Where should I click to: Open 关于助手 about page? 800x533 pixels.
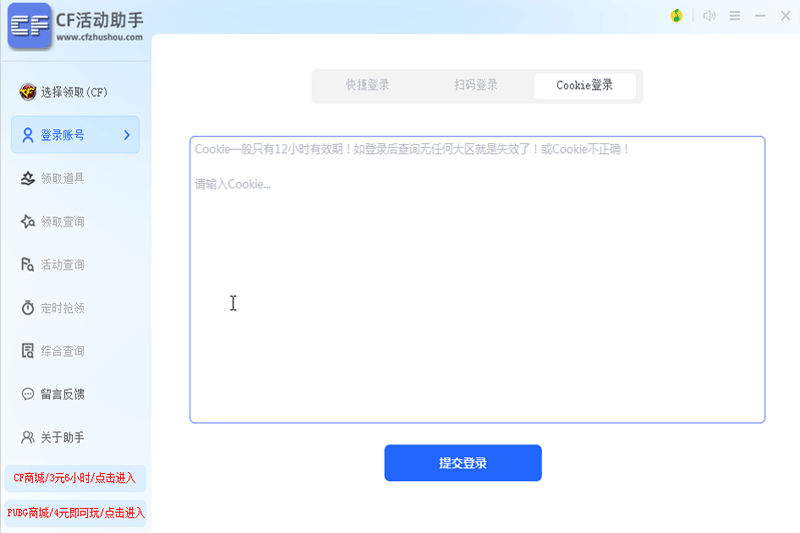76,437
